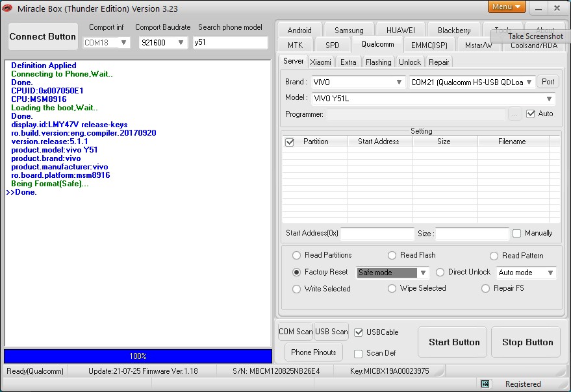Click the Size input field
The image size is (571, 392).
(x=472, y=234)
